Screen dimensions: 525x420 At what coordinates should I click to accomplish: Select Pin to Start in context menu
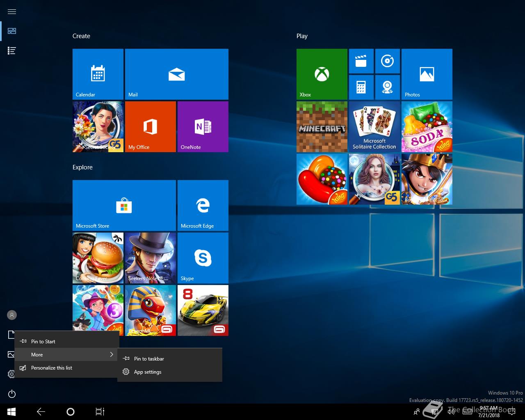point(67,341)
